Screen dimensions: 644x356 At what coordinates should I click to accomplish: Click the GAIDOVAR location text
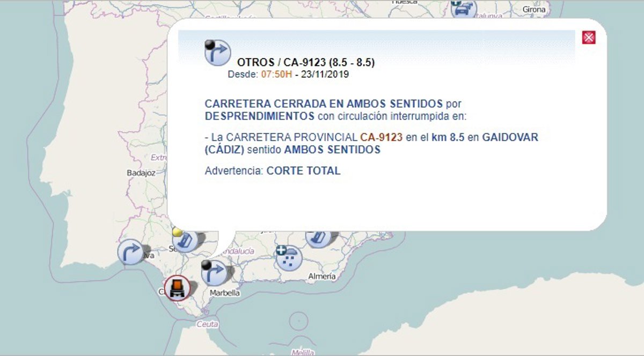(510, 137)
